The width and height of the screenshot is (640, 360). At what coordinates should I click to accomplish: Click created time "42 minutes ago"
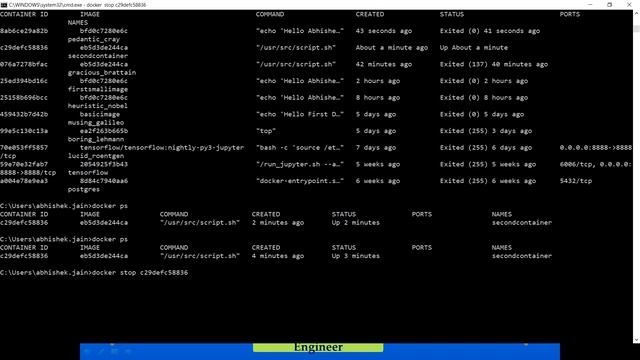tap(384, 64)
